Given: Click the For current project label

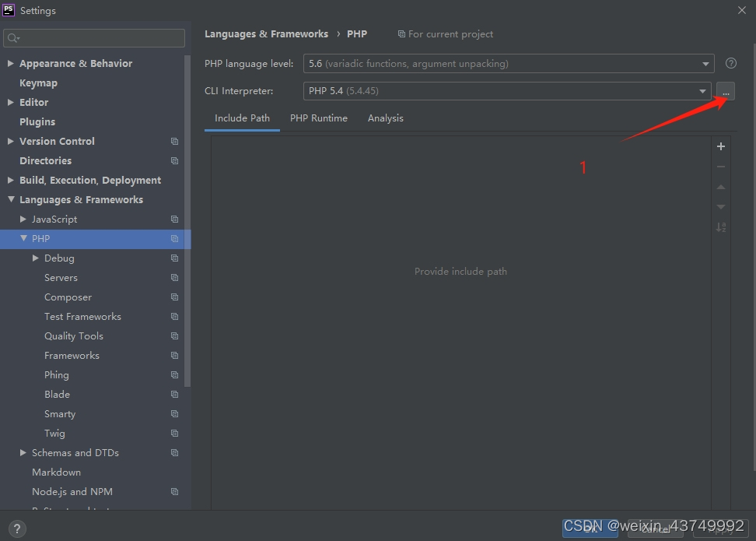Looking at the screenshot, I should 446,33.
